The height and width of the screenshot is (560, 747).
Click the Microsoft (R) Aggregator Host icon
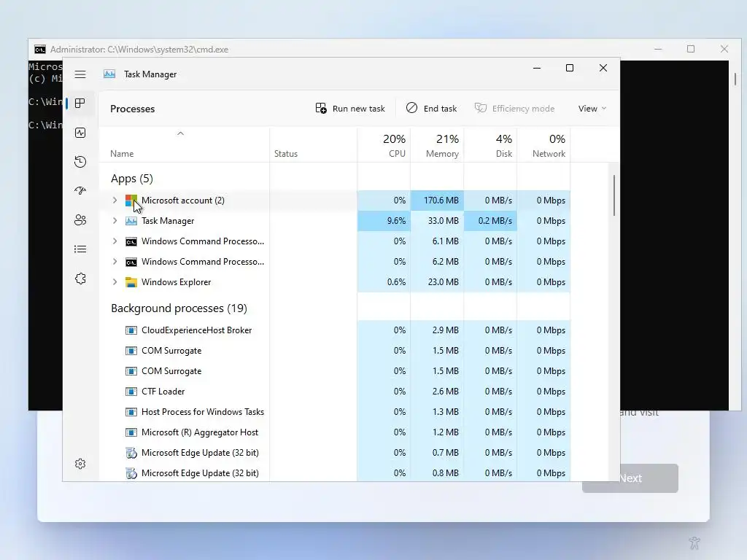click(x=131, y=432)
